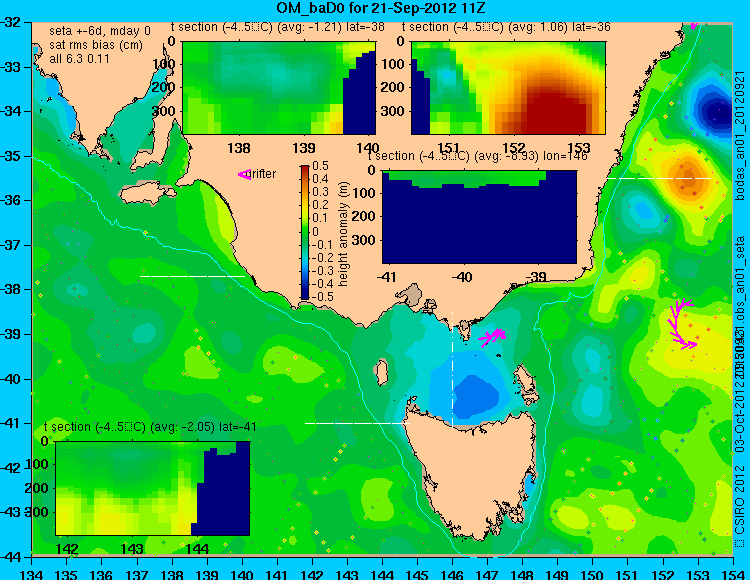
Task: Click the deep red warm core in the lat=-36 section
Action: [x=555, y=112]
